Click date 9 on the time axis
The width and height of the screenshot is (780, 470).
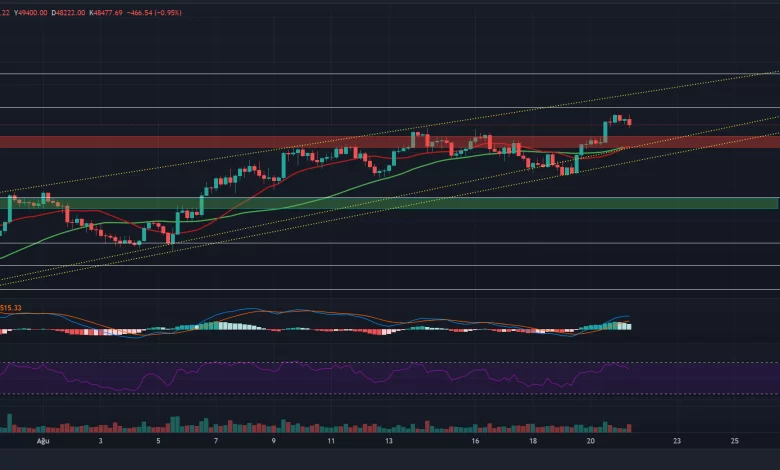(274, 440)
